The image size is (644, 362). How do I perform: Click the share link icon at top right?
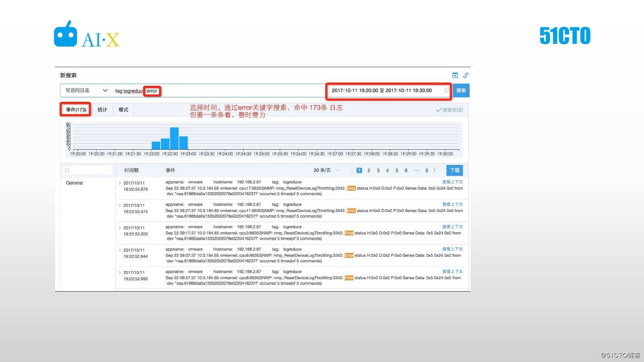pyautogui.click(x=466, y=75)
